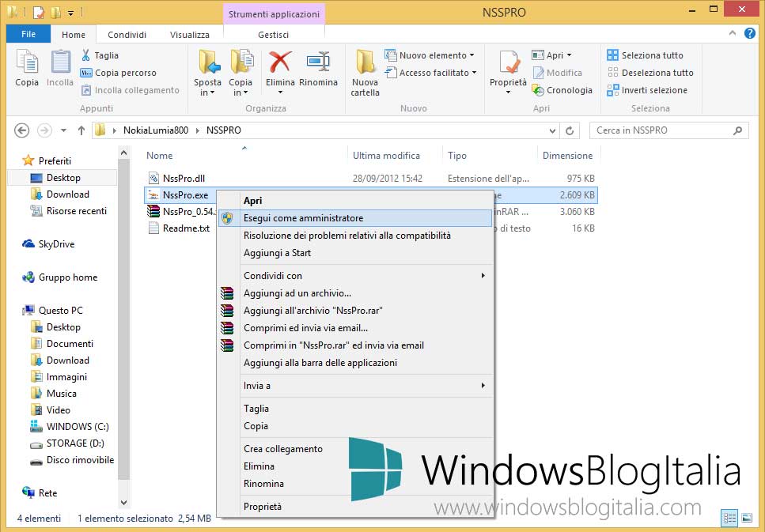Click Taglia scissors in the ribbon

[x=100, y=55]
